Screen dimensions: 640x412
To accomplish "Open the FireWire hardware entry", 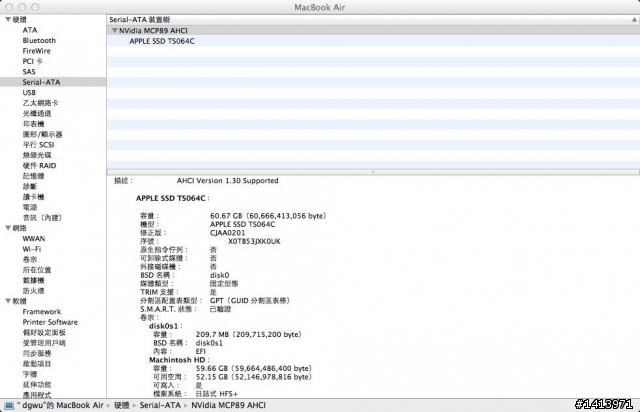I will click(36, 51).
